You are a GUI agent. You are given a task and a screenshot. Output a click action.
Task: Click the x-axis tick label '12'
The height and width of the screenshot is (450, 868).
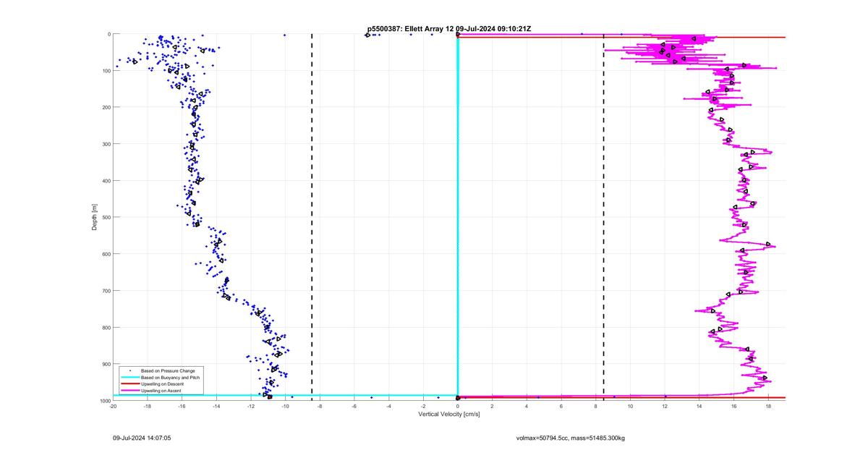pyautogui.click(x=665, y=406)
